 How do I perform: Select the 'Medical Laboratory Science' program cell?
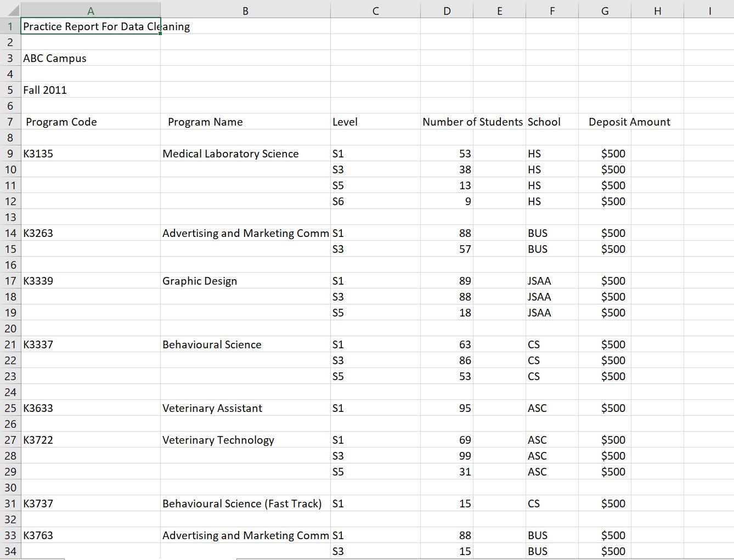(245, 154)
